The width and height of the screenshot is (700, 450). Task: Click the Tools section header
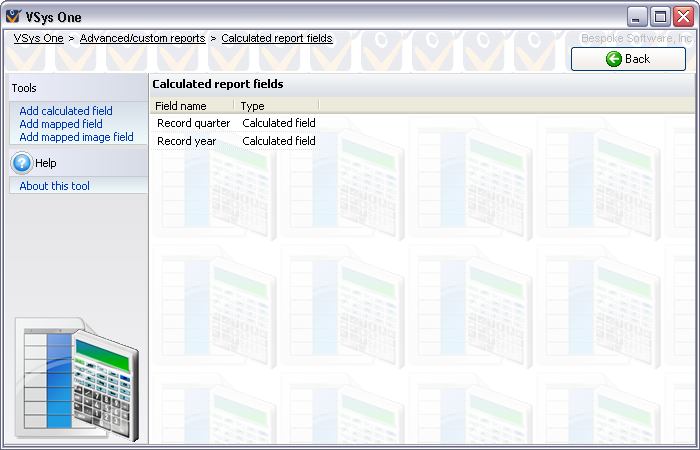coord(24,88)
